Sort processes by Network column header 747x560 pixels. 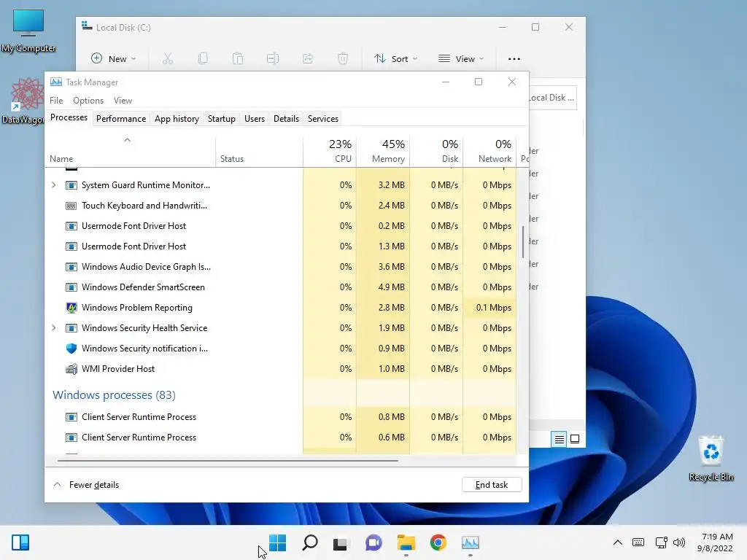pyautogui.click(x=489, y=151)
